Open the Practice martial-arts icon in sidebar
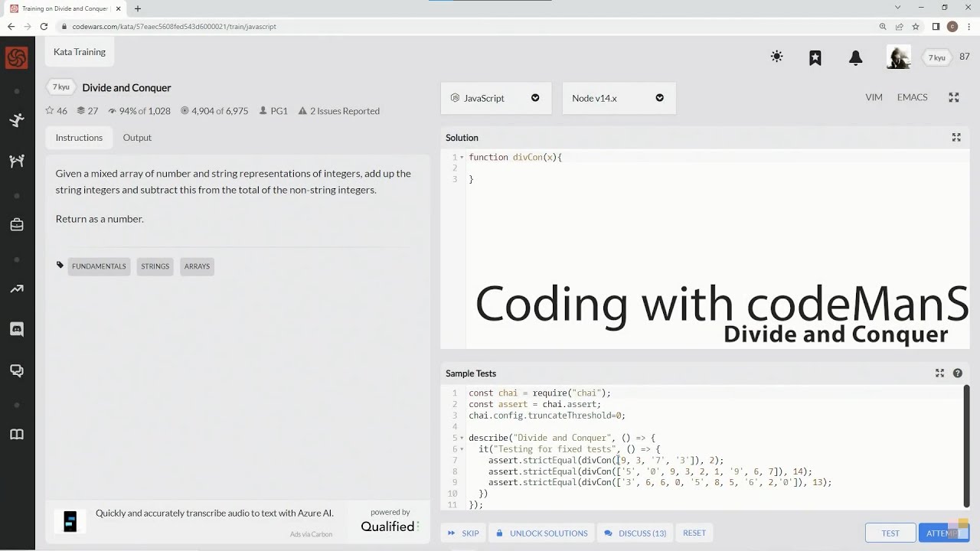 16,120
